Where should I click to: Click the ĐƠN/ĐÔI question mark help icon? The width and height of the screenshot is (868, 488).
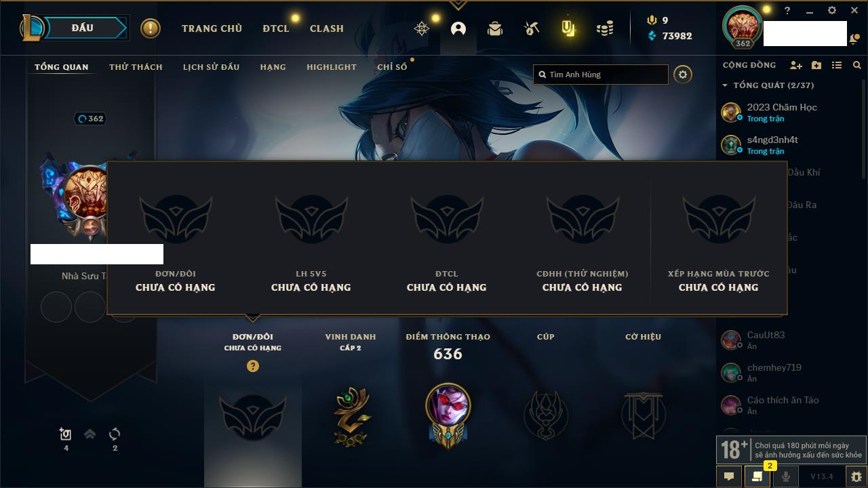pyautogui.click(x=253, y=366)
